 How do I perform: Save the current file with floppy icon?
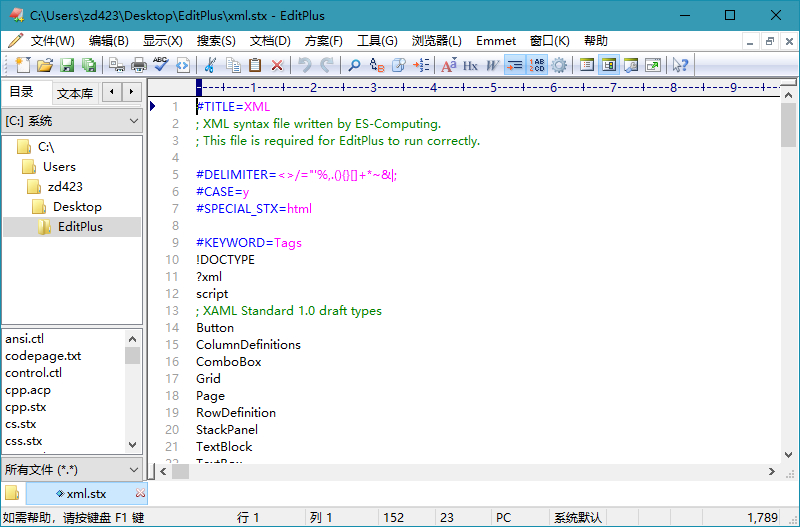point(67,65)
